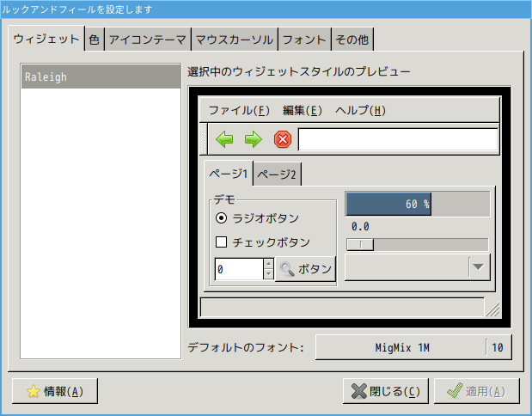Open the その他 tab

pyautogui.click(x=352, y=40)
